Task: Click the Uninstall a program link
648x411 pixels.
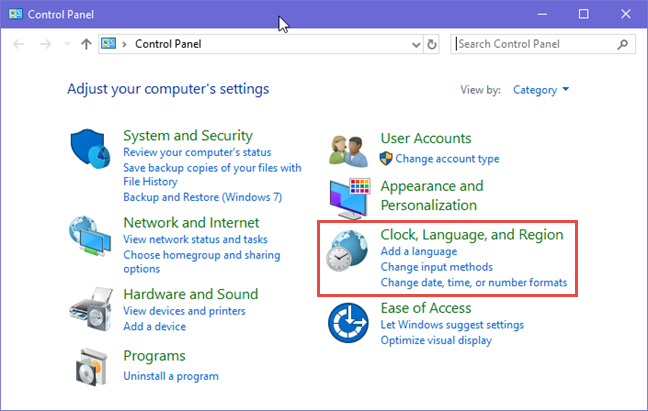Action: pyautogui.click(x=170, y=376)
